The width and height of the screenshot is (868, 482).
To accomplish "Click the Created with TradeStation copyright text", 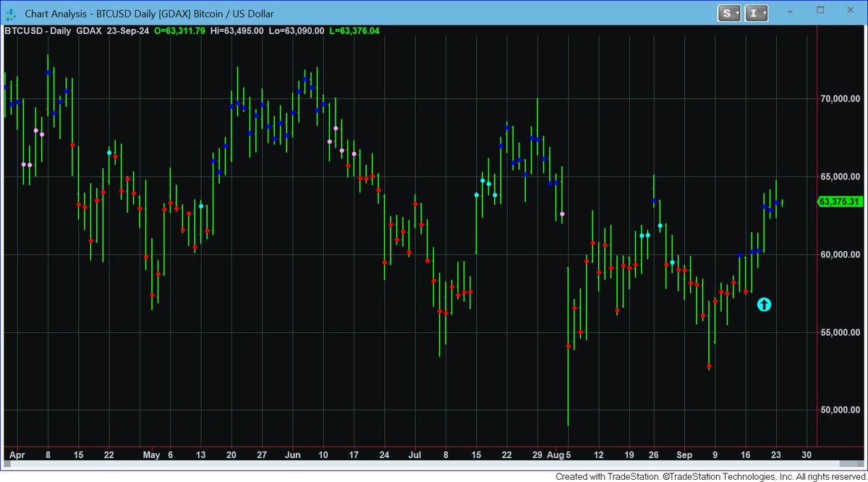I will click(712, 476).
